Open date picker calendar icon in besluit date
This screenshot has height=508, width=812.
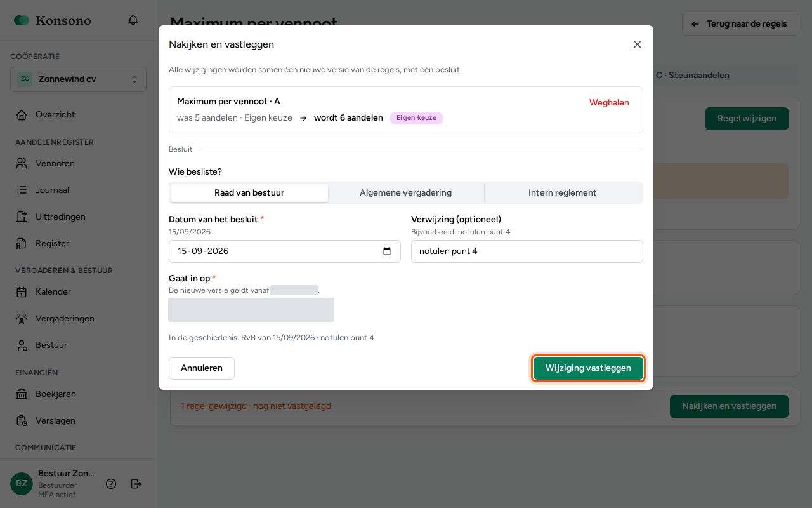pos(387,251)
